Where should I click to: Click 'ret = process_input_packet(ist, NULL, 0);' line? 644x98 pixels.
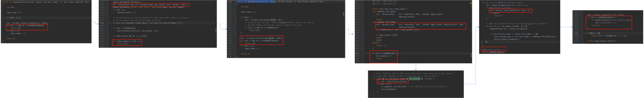pos(510,10)
